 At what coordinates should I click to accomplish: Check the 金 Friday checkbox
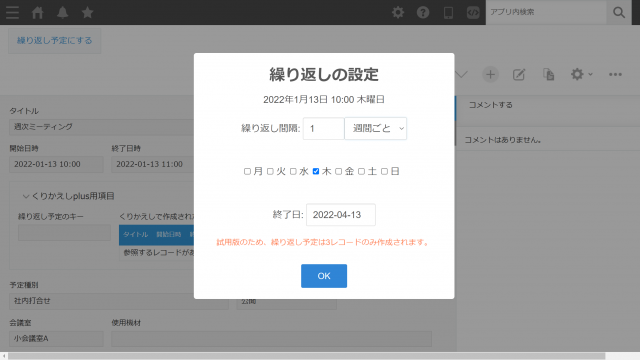338,171
